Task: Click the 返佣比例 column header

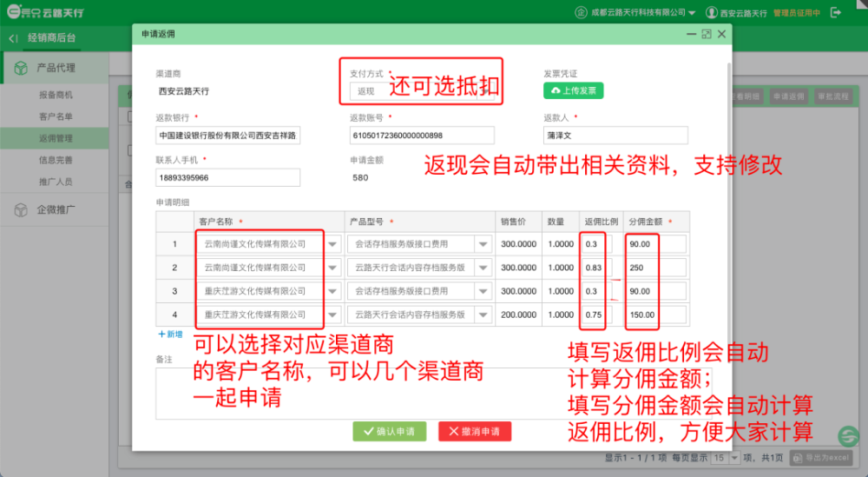Action: (x=602, y=222)
